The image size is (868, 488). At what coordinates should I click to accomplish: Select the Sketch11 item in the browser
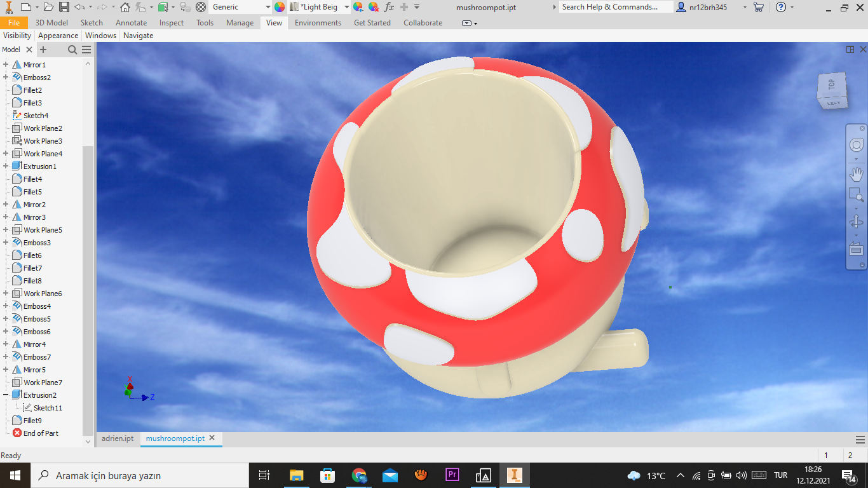point(48,408)
